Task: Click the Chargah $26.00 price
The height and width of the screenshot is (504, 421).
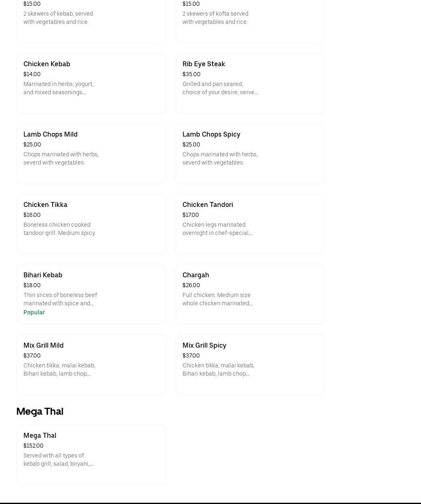Action: point(191,285)
